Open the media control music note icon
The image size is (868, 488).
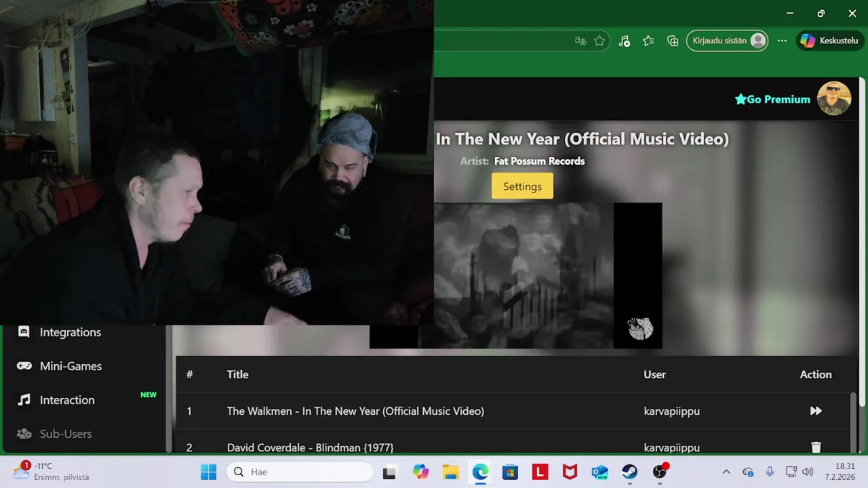point(625,41)
